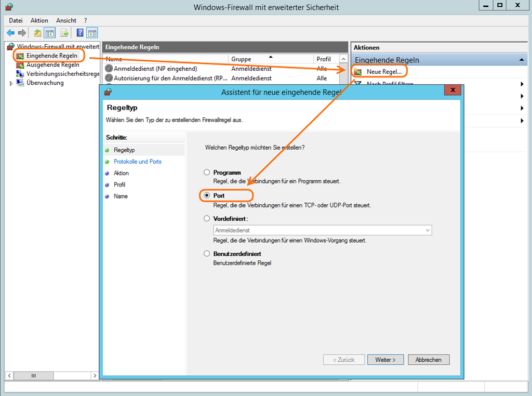Toggle the console tree pane icon
This screenshot has height=396, width=532.
50,33
